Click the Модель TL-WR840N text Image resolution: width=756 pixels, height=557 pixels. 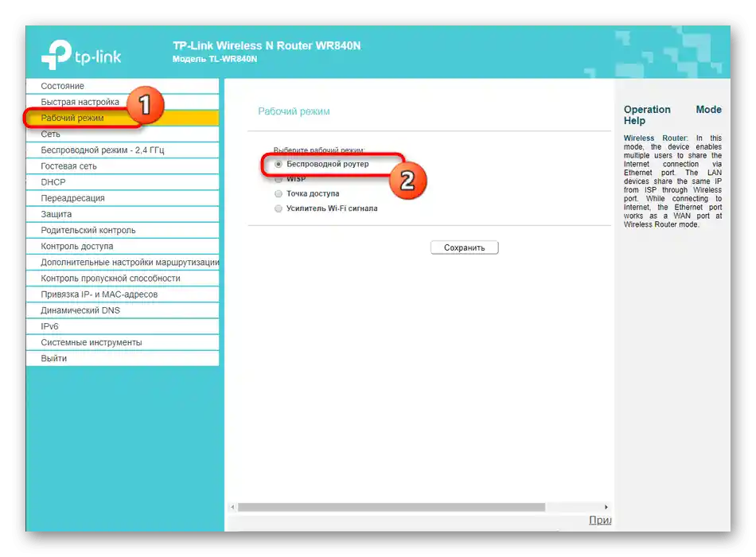tap(215, 59)
